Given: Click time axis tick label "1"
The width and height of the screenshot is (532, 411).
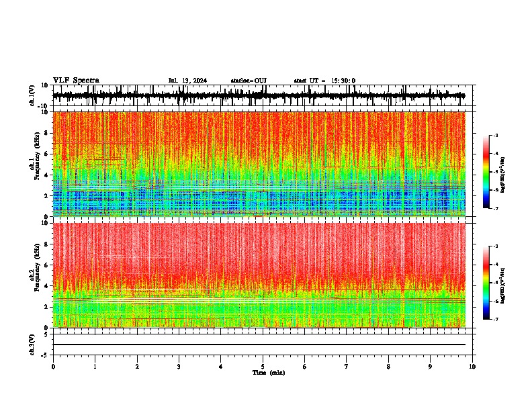Looking at the screenshot, I should point(95,367).
